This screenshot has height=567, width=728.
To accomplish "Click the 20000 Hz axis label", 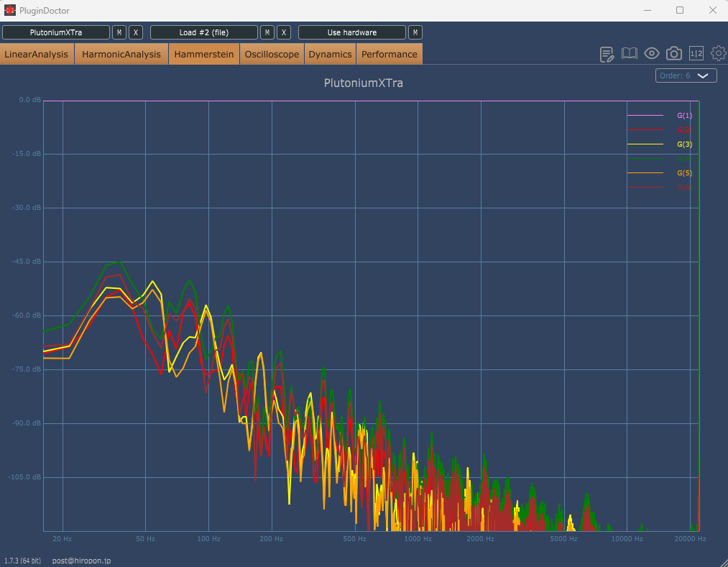I will coord(690,539).
